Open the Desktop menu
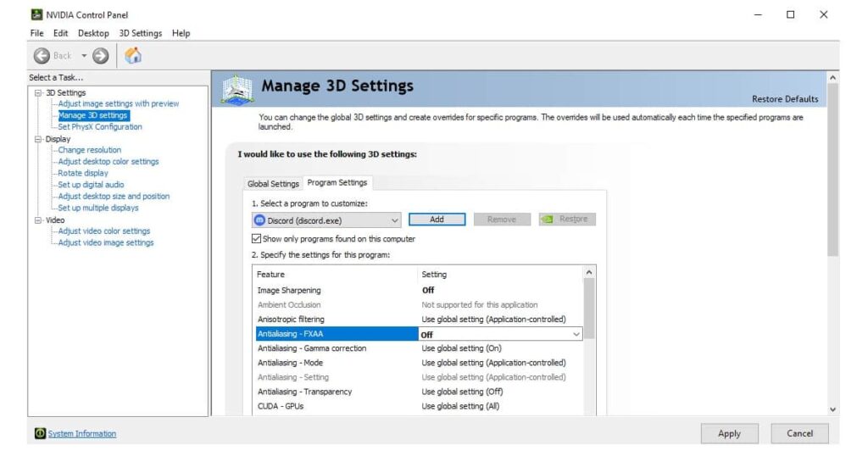 (93, 33)
